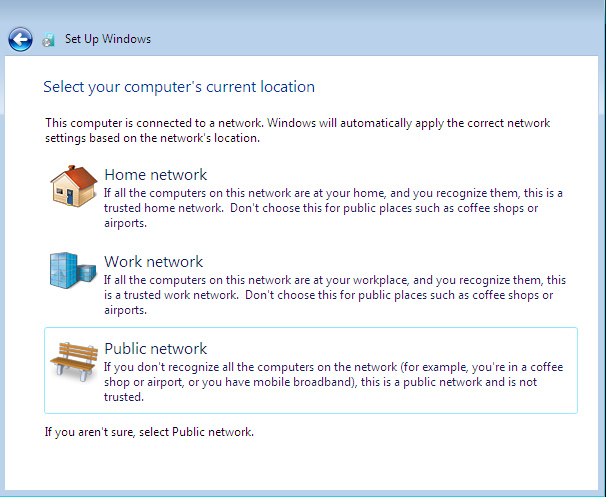Choose the Work network heading

tap(153, 262)
